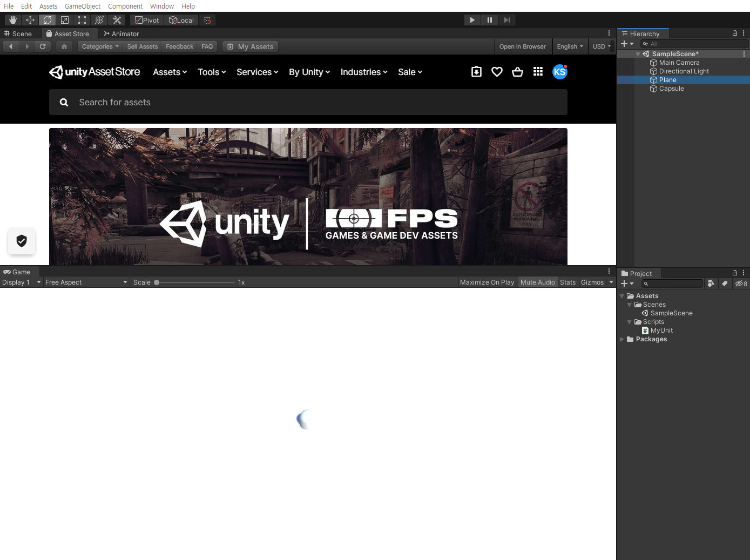Open the Free Aspect dropdown
Screen dimensions: 750x560
[x=86, y=282]
